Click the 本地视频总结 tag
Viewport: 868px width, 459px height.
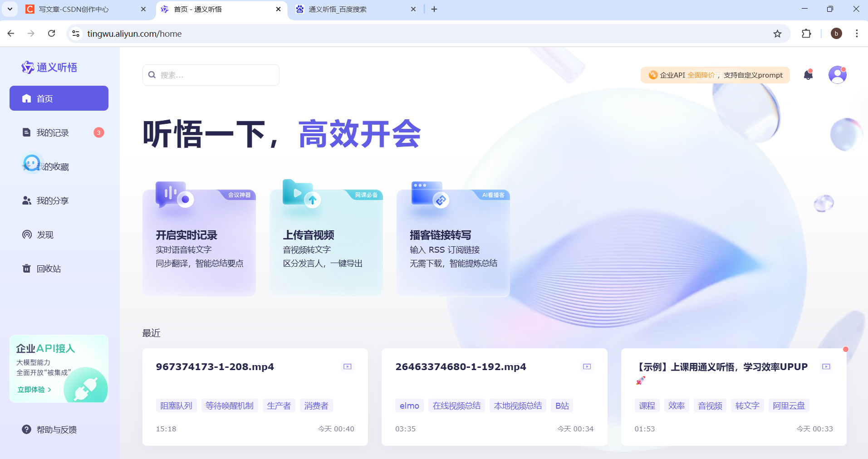tap(518, 405)
